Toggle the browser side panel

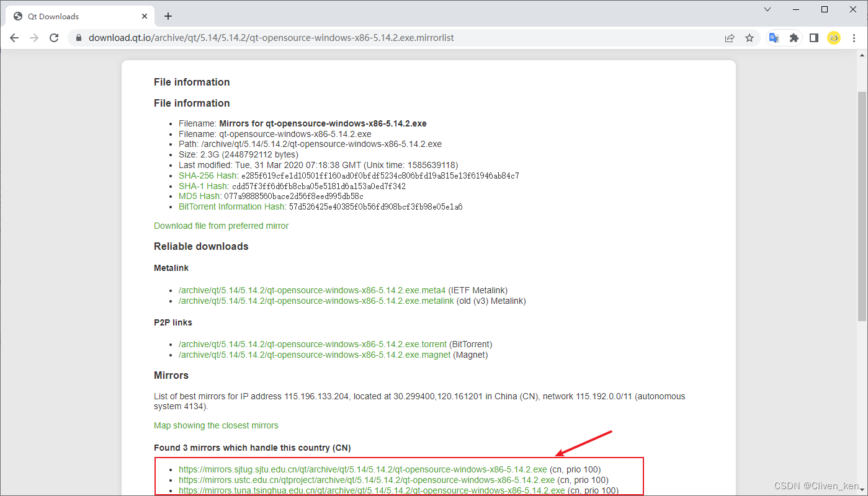813,38
